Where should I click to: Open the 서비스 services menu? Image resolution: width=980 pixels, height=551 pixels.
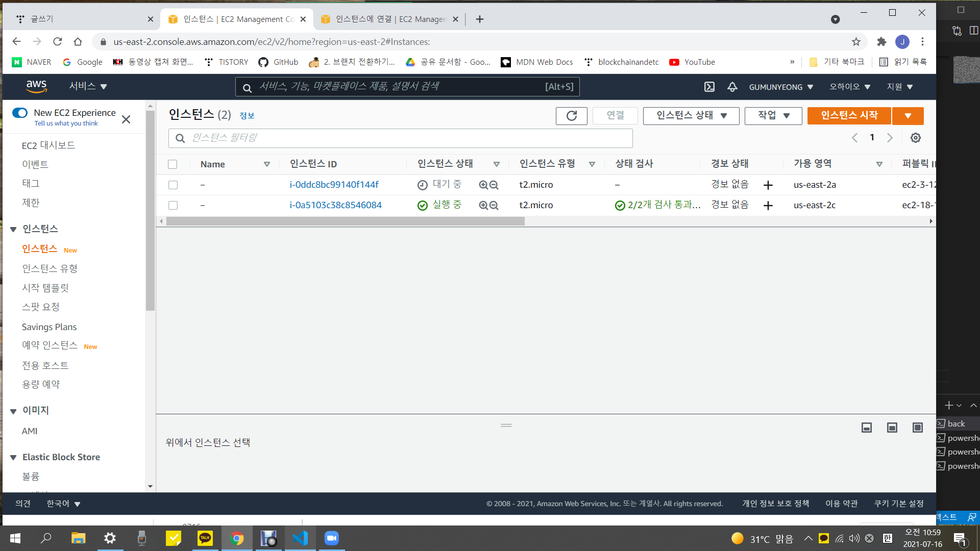point(88,86)
